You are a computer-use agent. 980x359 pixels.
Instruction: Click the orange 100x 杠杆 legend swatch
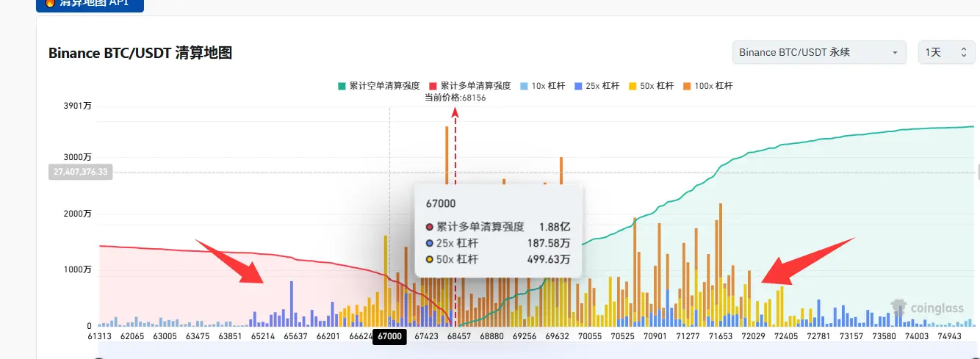tap(686, 86)
